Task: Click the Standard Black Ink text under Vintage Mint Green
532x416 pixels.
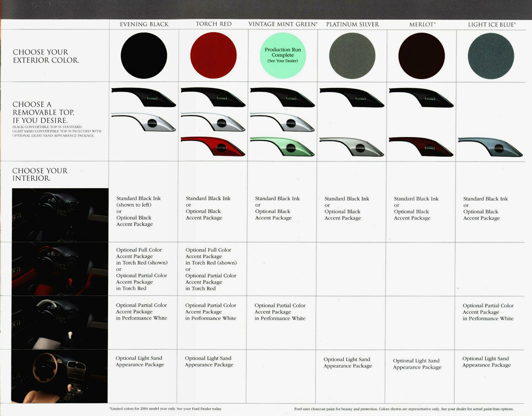Action: 277,198
